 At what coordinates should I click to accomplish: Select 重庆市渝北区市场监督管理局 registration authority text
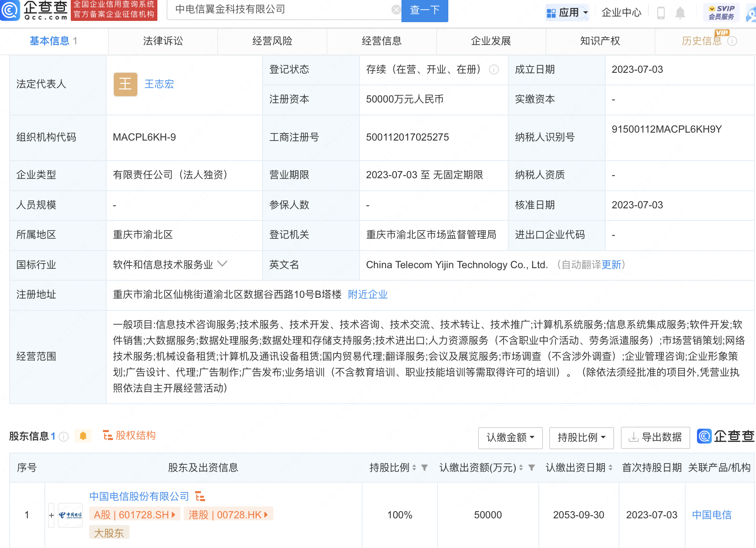coord(431,235)
